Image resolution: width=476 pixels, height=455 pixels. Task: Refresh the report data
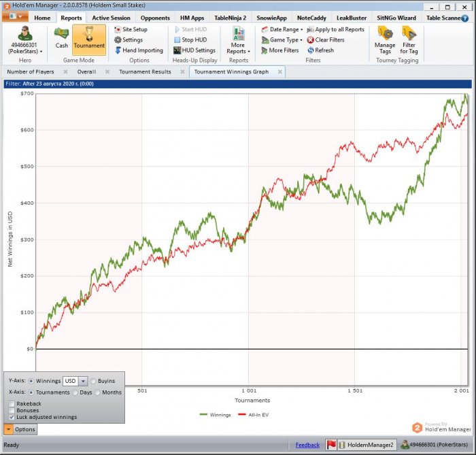[x=320, y=50]
